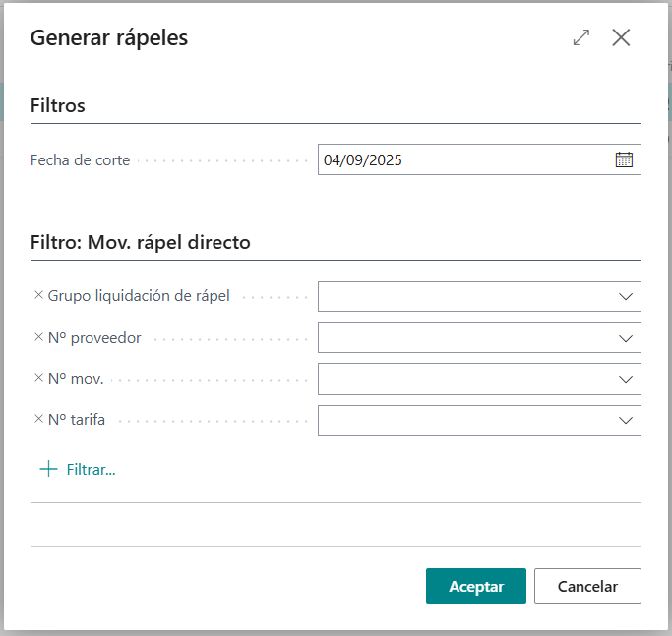672x636 pixels.
Task: Select the Nº mov. filter text field
Action: click(462, 379)
